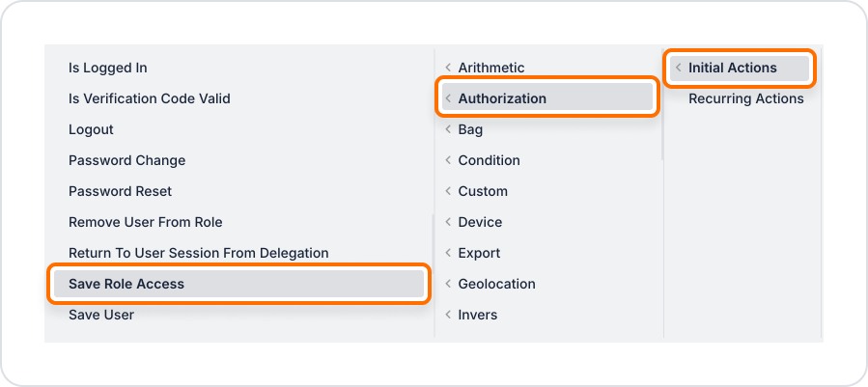Pick the Save User action

(101, 315)
